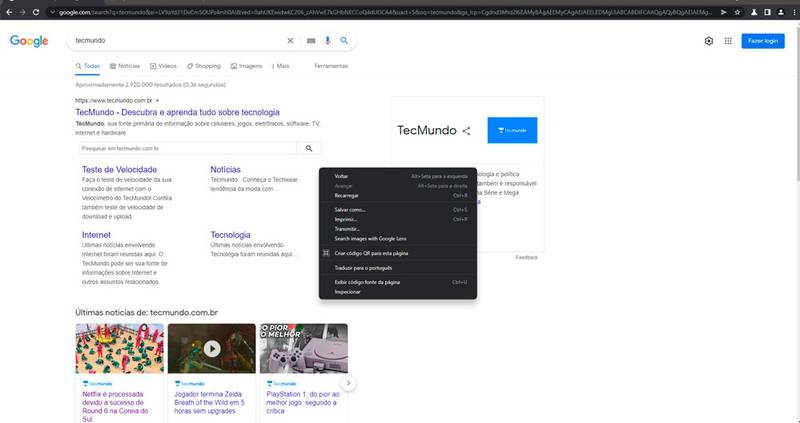Reload the page from the toolbar

point(36,12)
